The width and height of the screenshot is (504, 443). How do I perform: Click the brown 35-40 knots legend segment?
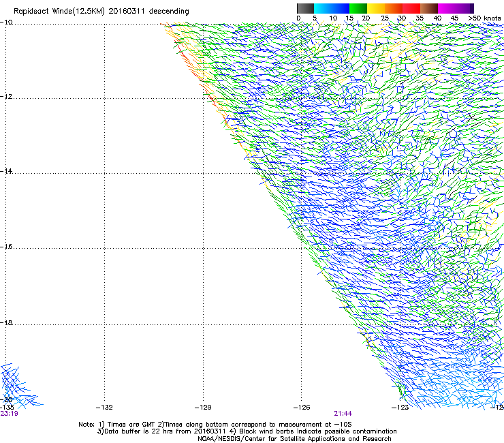click(429, 8)
